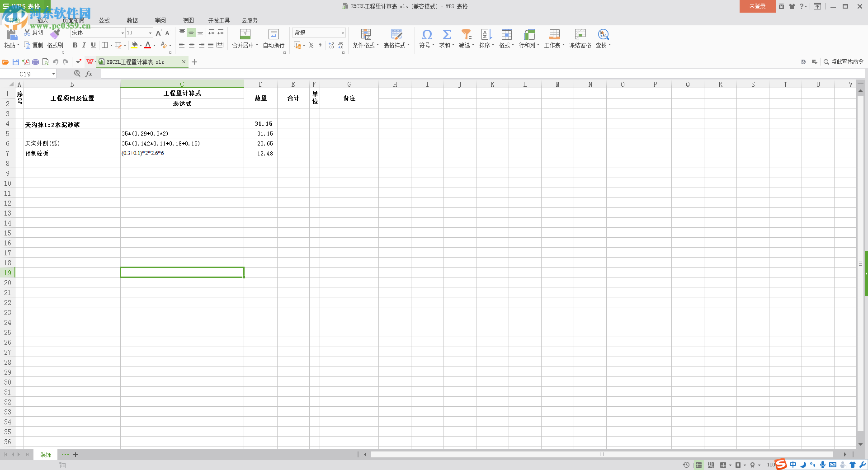
Task: Click in the formula bar input field
Action: click(482, 74)
